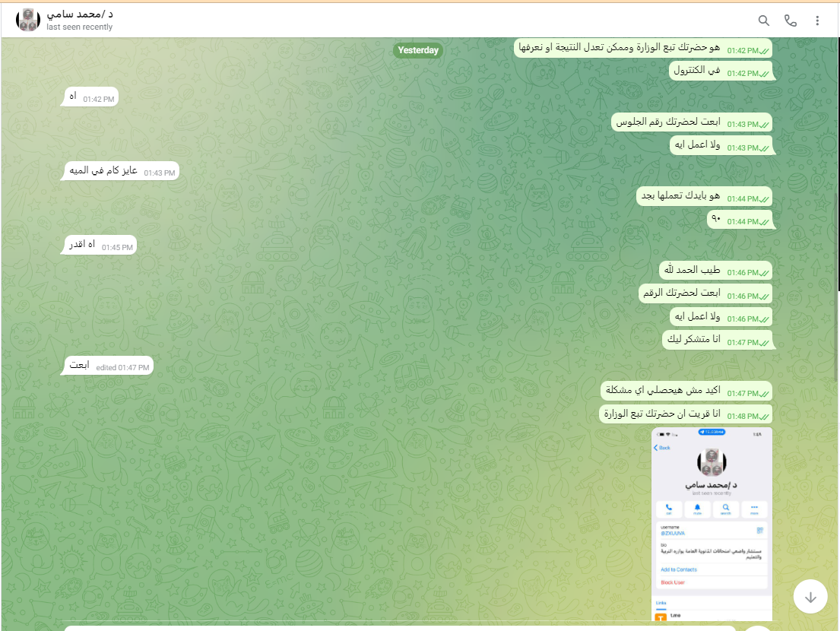Viewport: 840px width, 631px height.
Task: Select the message طيب الحمد لله
Action: tap(715, 271)
